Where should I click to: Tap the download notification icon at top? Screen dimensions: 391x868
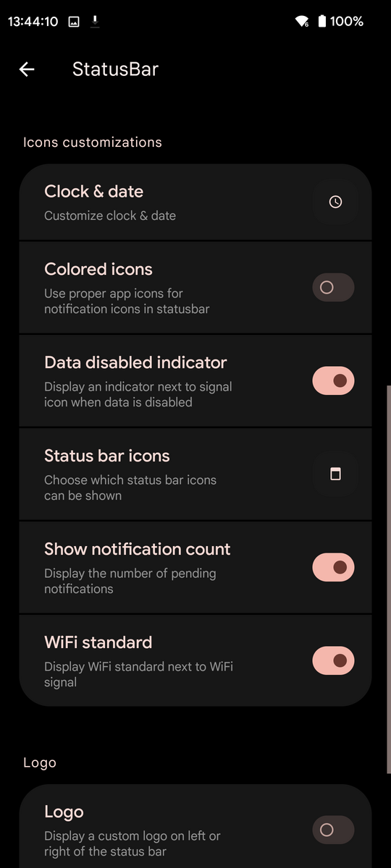click(95, 22)
